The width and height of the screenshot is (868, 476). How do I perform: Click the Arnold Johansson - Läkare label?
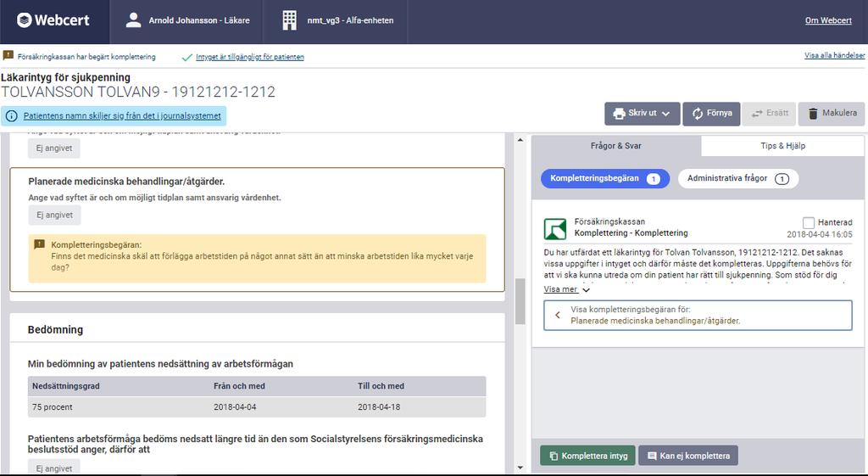pos(198,20)
